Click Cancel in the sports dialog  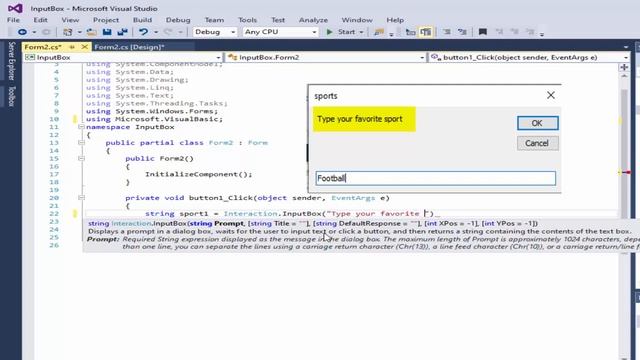537,143
